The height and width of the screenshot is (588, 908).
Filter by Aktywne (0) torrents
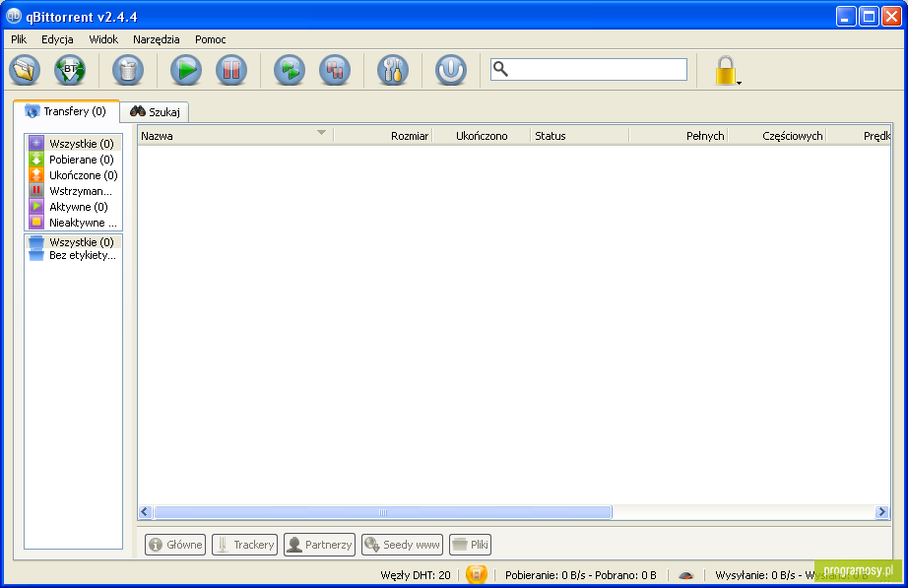coord(74,207)
